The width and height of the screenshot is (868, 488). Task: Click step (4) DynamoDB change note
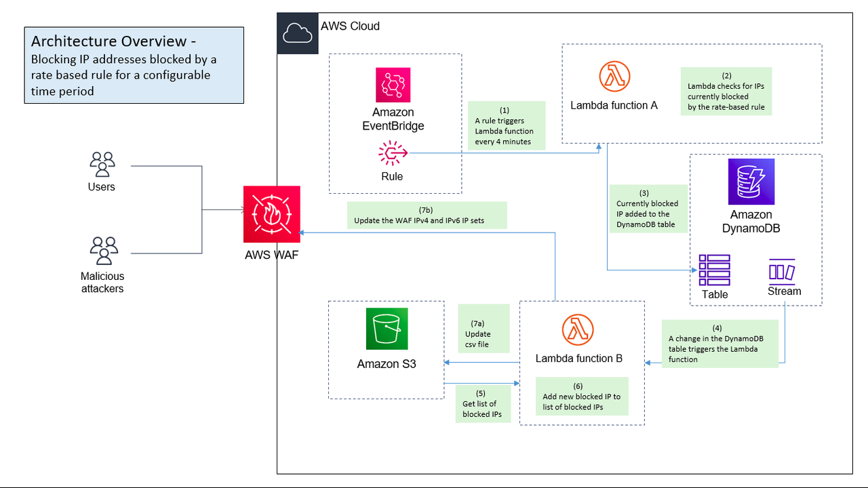tap(719, 344)
